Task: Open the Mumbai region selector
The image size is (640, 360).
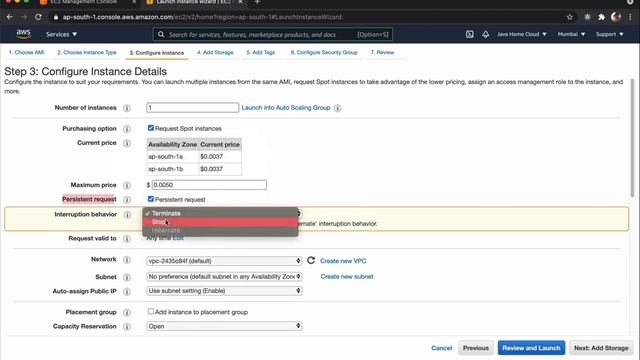Action: [x=571, y=34]
